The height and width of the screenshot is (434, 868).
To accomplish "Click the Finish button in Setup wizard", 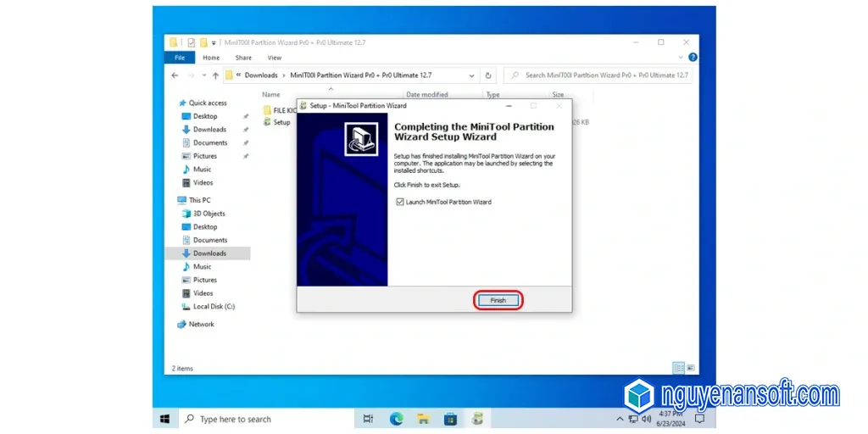I will pyautogui.click(x=498, y=300).
